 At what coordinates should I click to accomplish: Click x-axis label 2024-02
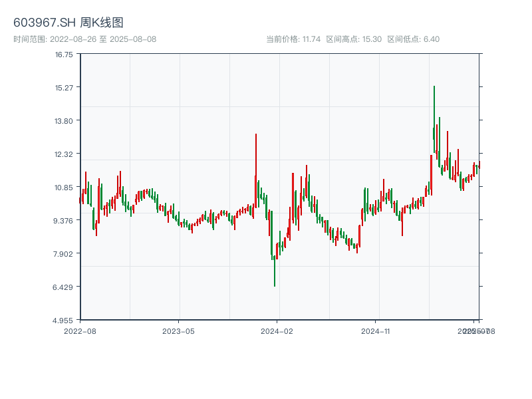[277, 331]
